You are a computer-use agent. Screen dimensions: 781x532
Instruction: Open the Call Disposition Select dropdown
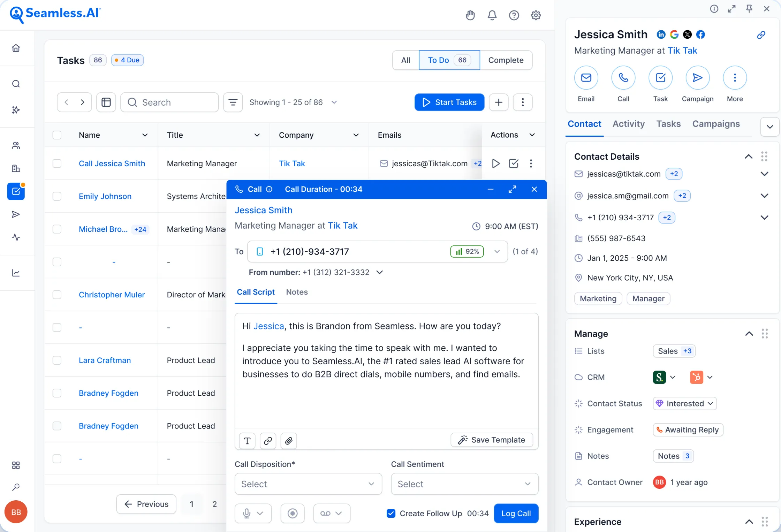coord(308,484)
